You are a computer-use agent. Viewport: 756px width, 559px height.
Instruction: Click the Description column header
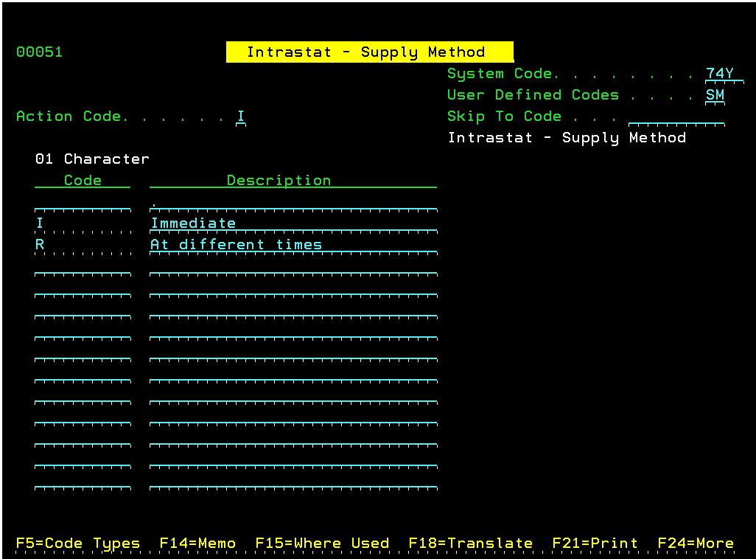[293, 180]
